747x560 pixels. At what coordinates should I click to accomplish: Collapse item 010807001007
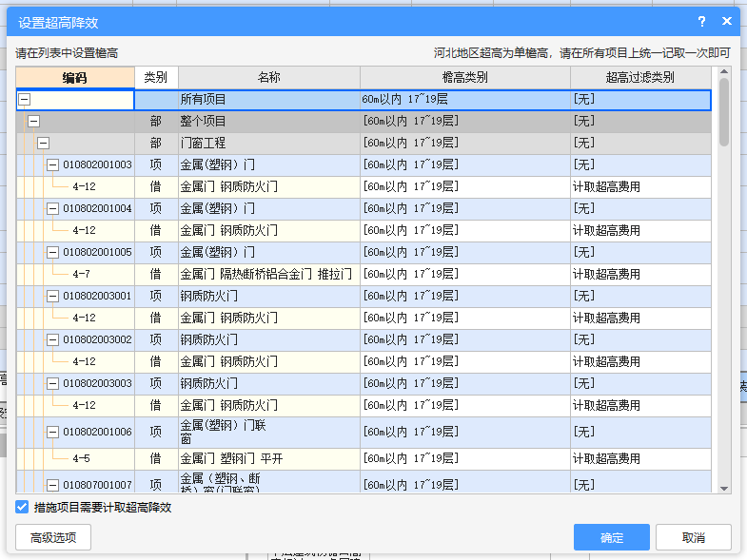click(x=52, y=485)
